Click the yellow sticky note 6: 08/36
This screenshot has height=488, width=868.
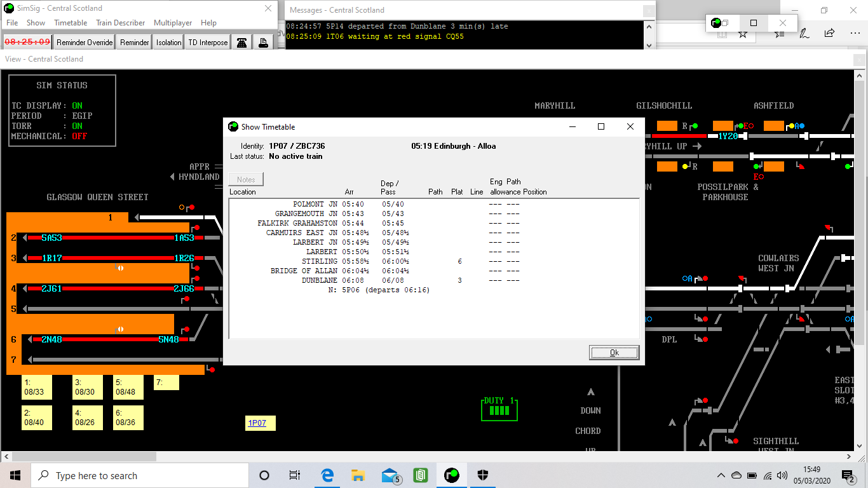(x=128, y=417)
